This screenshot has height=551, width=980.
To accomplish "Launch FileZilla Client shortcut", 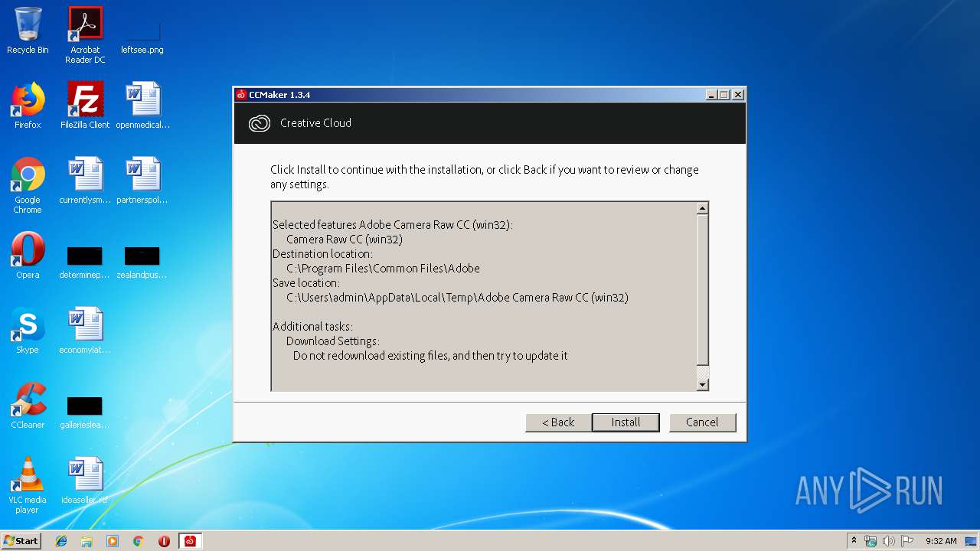I will [x=85, y=106].
